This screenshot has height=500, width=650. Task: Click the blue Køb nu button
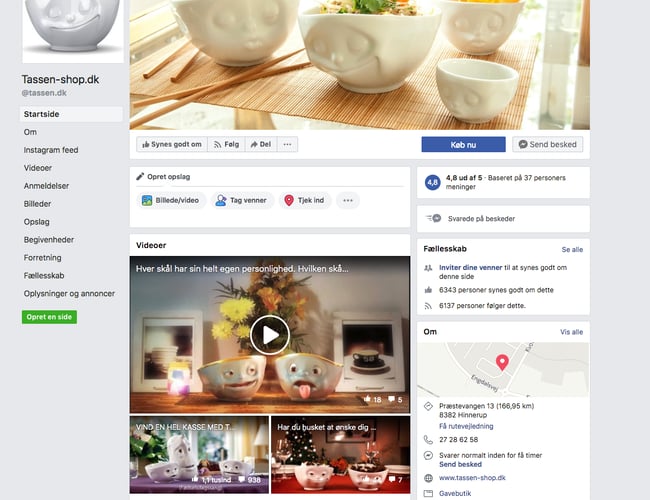pyautogui.click(x=463, y=145)
